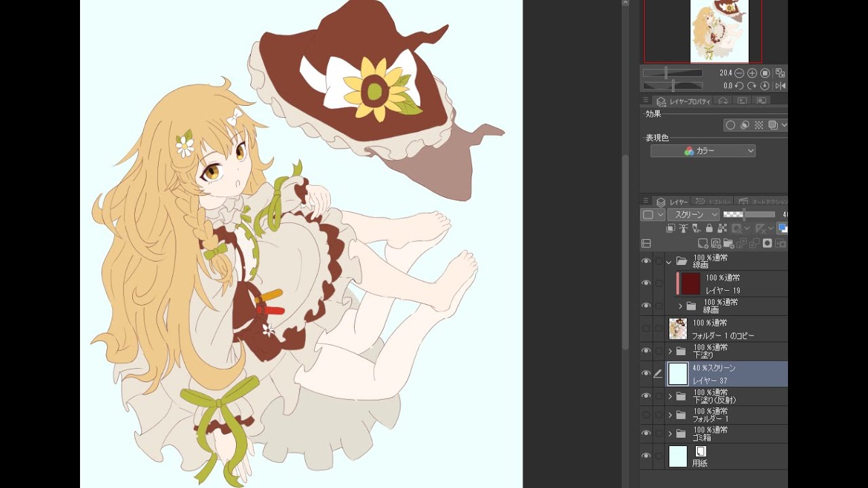
Task: Set as reference layer lighthouse icon
Action: (684, 228)
